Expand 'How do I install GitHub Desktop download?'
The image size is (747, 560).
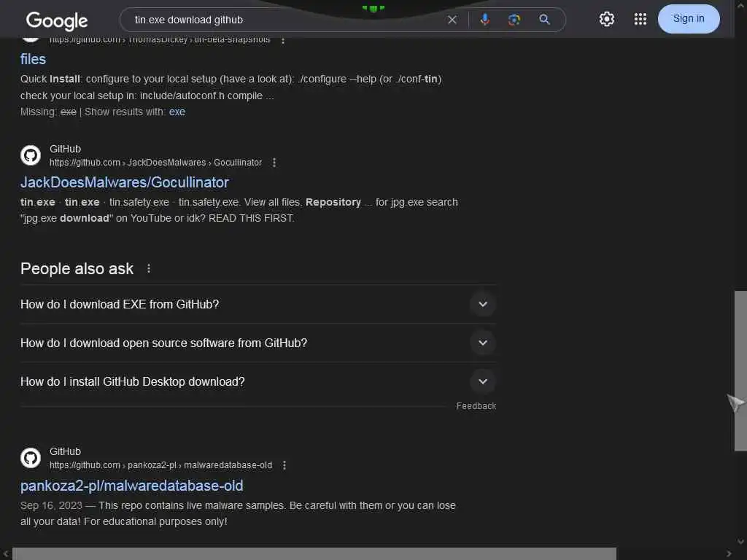(258, 382)
